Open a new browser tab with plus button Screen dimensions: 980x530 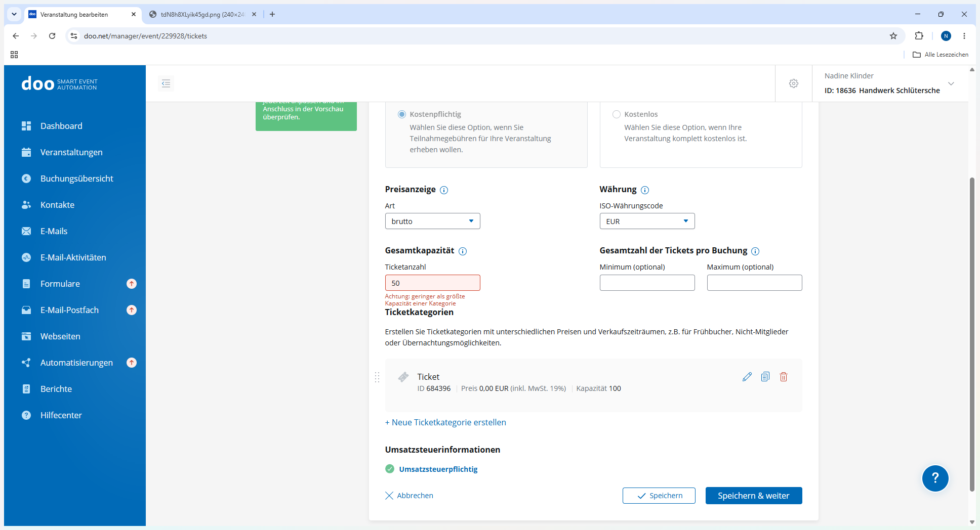point(272,14)
